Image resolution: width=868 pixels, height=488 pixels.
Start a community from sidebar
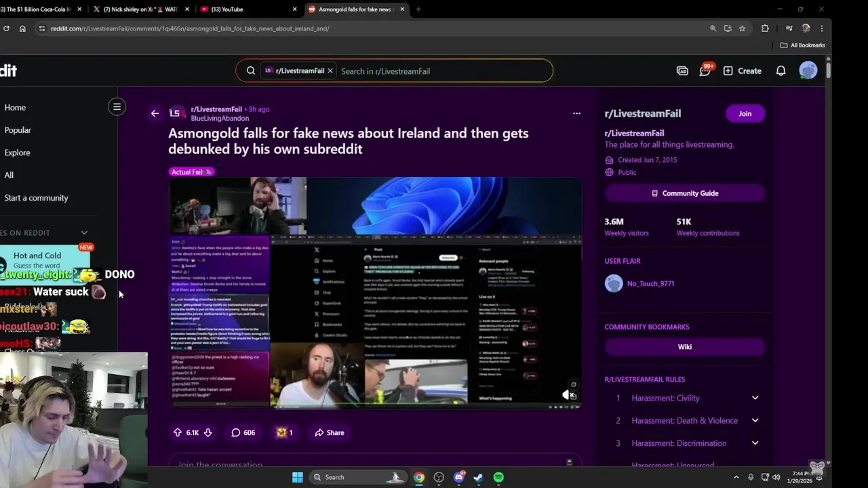point(37,197)
